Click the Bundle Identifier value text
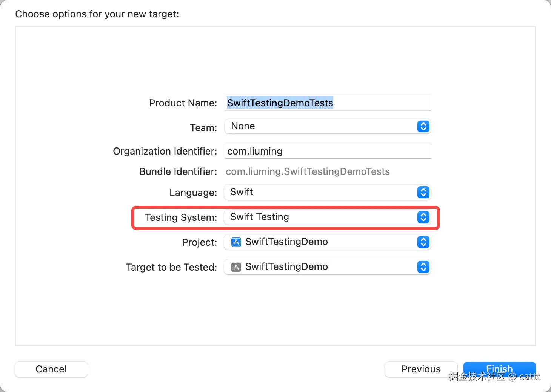 [x=308, y=172]
